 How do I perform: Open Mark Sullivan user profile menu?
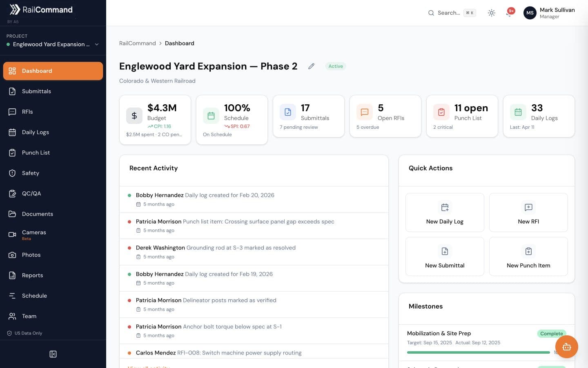coord(549,13)
